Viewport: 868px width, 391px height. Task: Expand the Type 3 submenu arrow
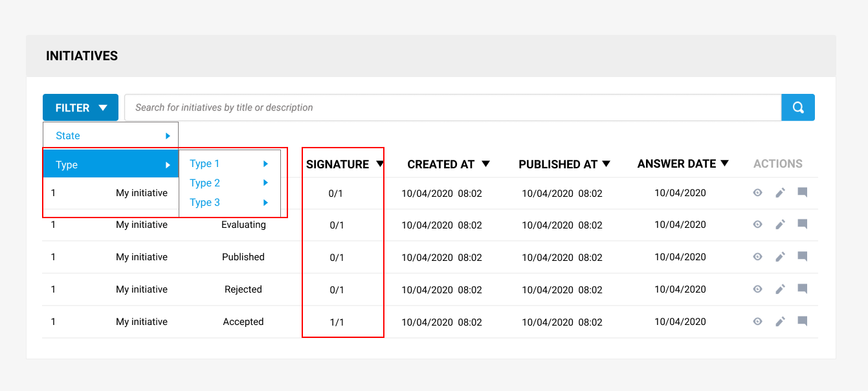tap(265, 203)
